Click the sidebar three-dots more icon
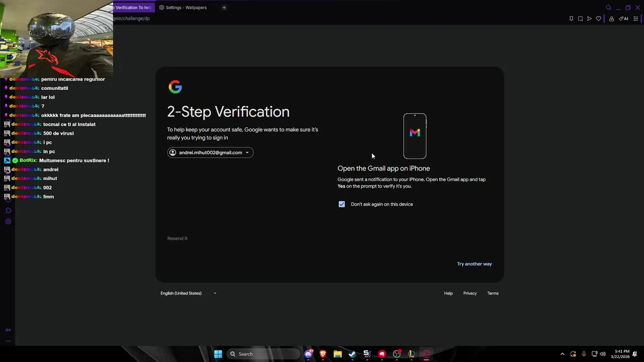Screen dimensions: 644x362 [8, 341]
